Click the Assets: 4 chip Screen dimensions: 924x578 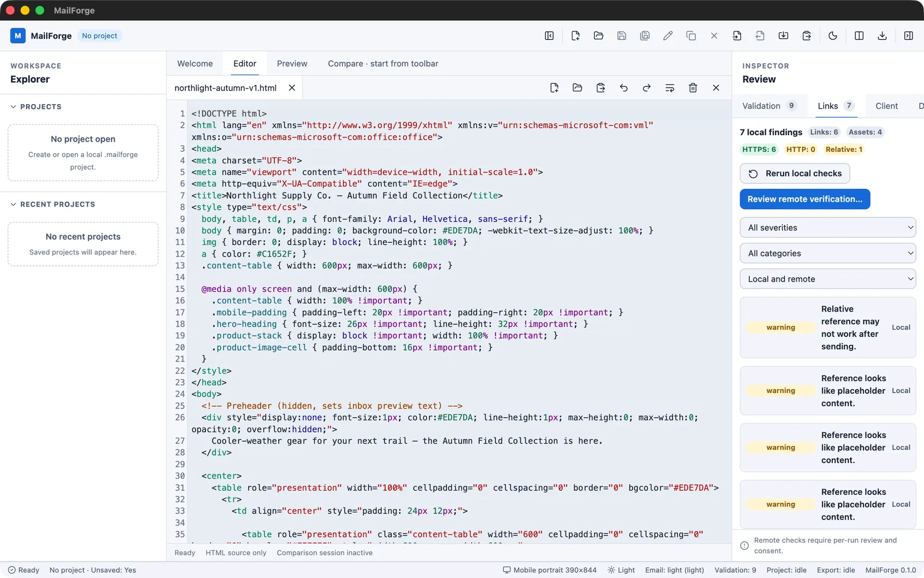click(x=865, y=132)
